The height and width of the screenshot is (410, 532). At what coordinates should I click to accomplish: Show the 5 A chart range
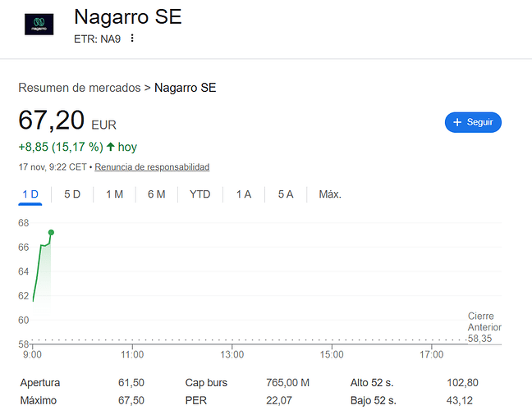pos(285,194)
